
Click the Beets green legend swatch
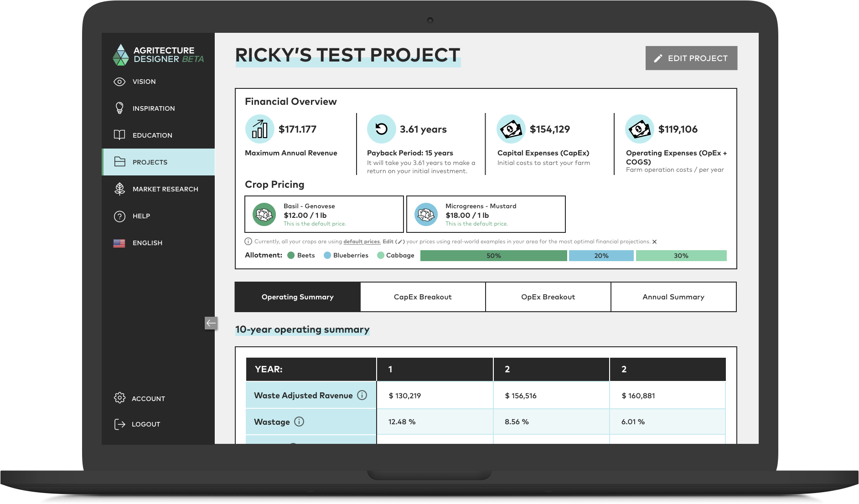point(291,255)
